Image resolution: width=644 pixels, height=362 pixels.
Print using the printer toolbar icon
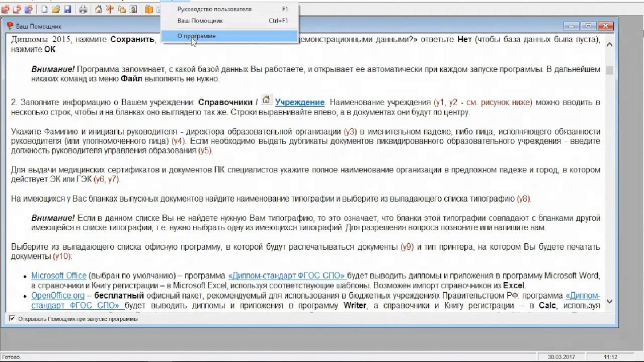pyautogui.click(x=84, y=10)
